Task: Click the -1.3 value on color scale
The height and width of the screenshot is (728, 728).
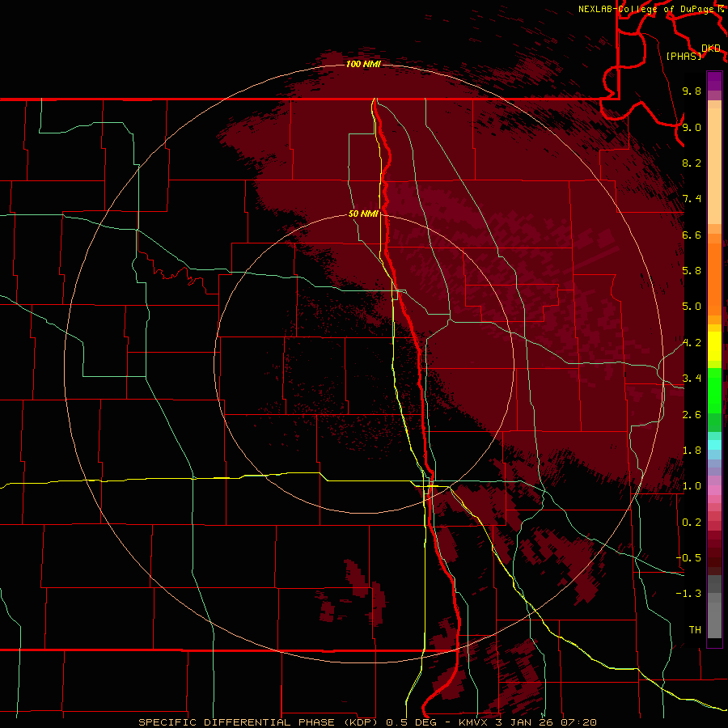Action: coord(688,594)
